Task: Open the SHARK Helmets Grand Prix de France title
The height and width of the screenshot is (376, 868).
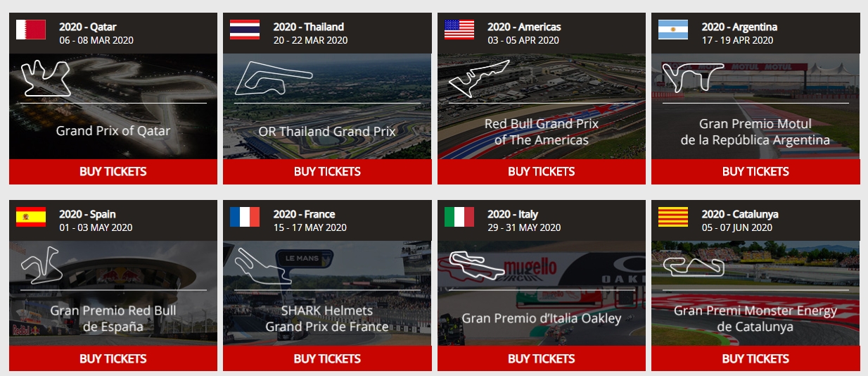Action: 327,318
